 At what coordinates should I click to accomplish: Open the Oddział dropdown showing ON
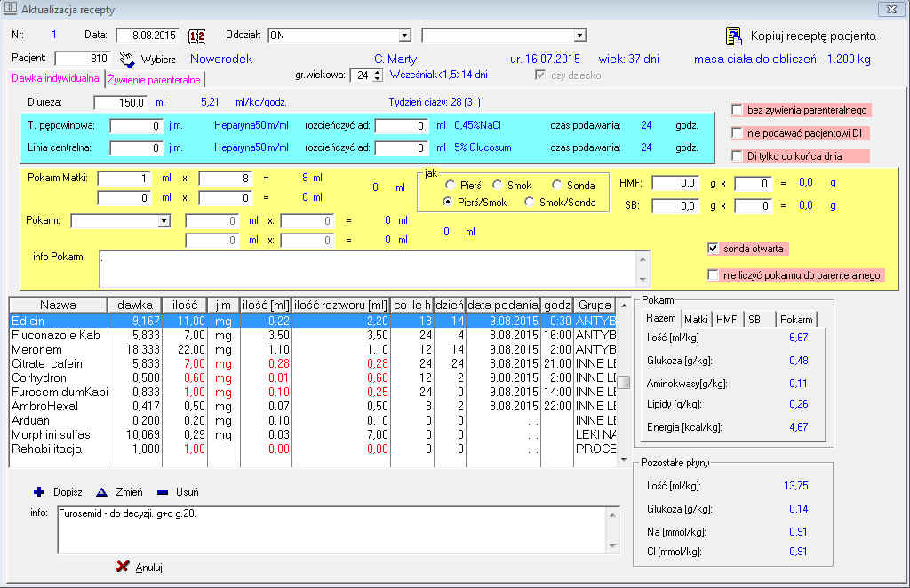[x=405, y=36]
